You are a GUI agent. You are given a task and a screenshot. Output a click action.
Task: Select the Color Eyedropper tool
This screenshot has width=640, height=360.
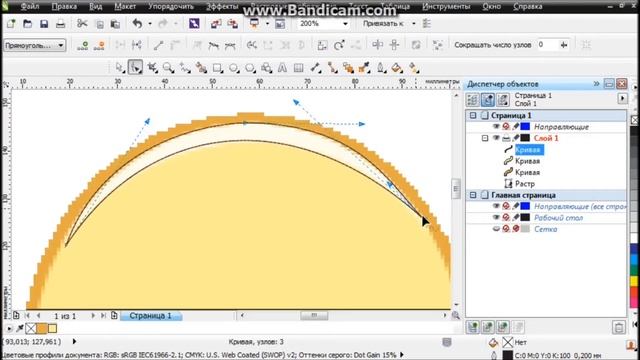point(364,68)
